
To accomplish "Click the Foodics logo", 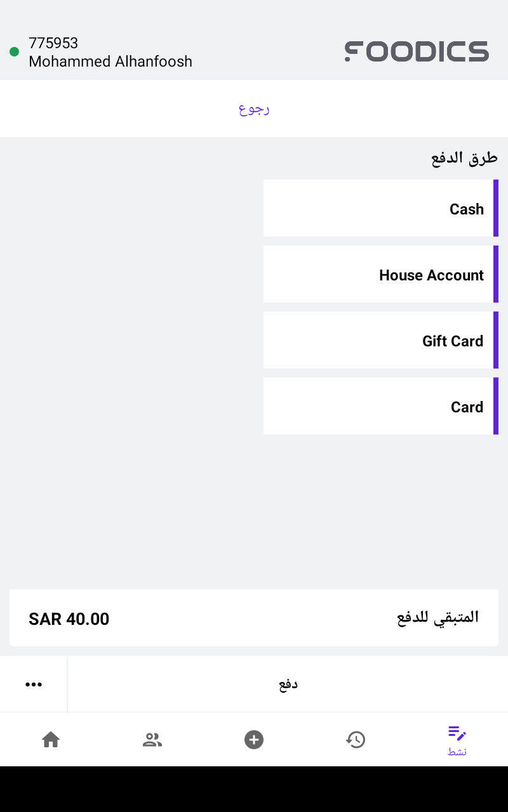I will pos(417,51).
